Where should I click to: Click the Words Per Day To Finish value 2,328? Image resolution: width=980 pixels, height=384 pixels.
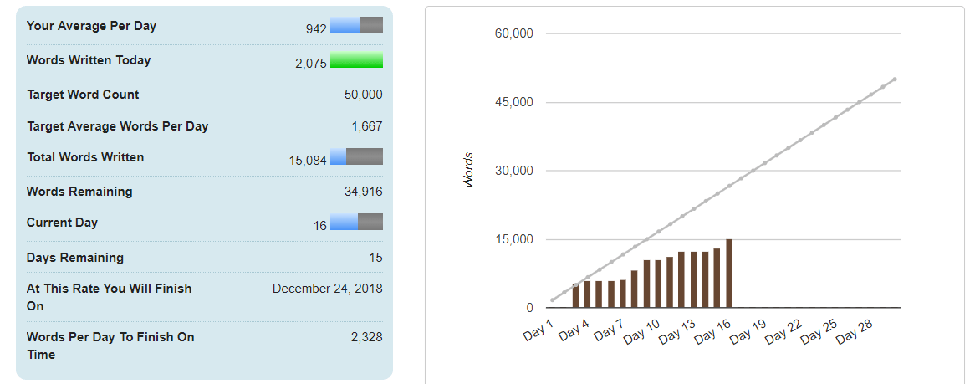[366, 337]
